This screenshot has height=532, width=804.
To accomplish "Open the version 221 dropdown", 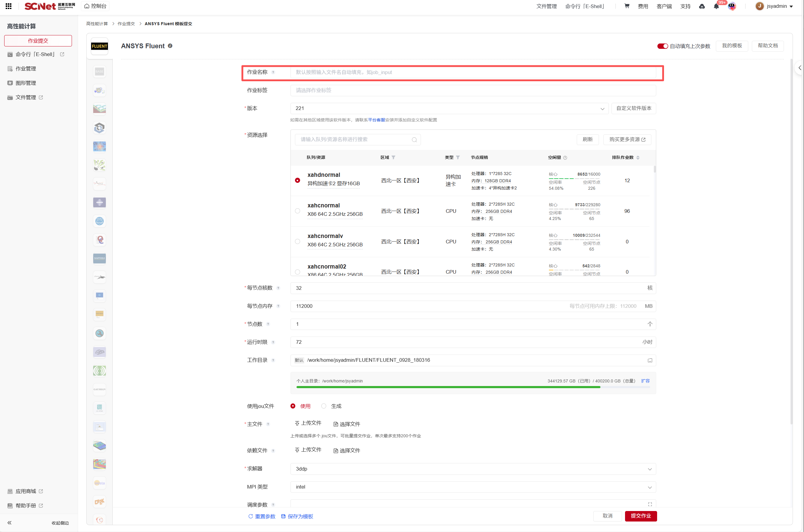I will click(449, 108).
